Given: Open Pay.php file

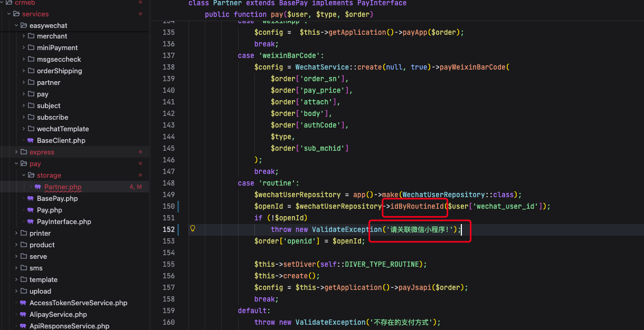Looking at the screenshot, I should click(x=50, y=210).
